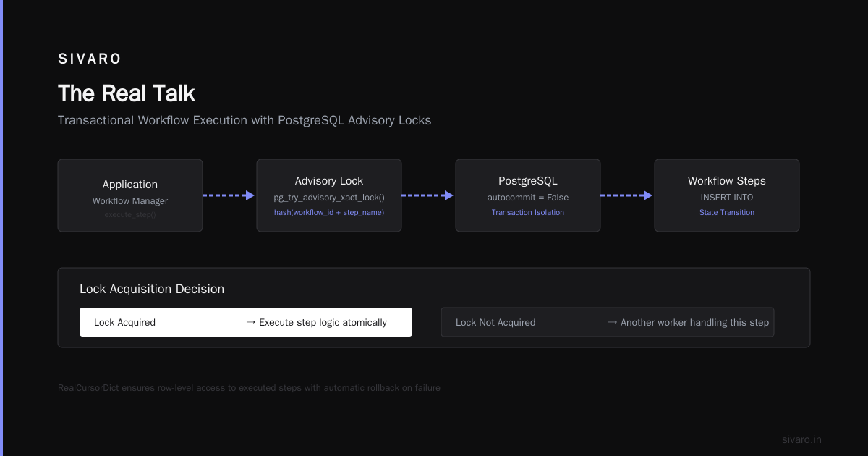
Task: Click the RealCursorDict footnote text
Action: 249,388
